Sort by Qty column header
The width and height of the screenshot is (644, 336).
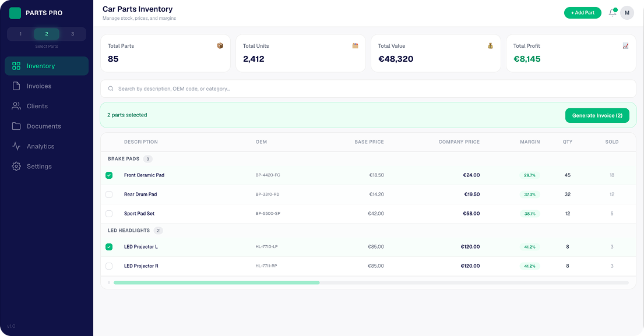point(568,142)
